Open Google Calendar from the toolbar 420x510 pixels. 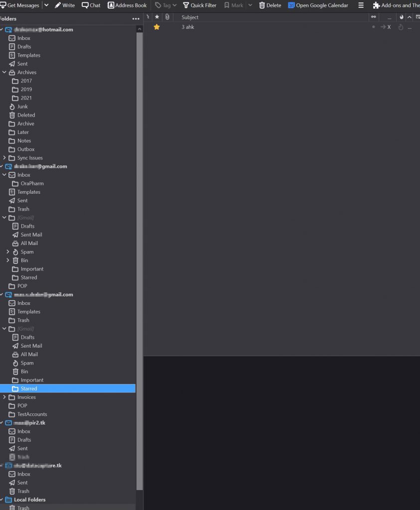coord(291,5)
